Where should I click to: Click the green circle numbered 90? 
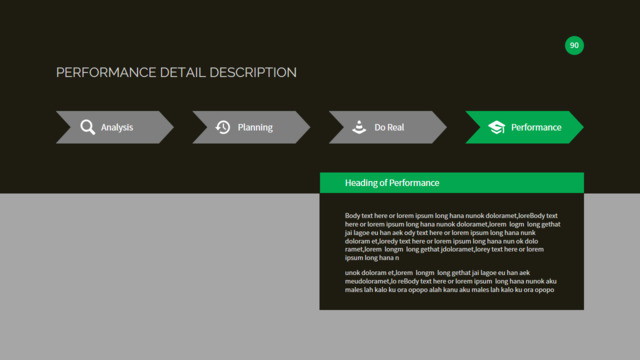pos(574,45)
